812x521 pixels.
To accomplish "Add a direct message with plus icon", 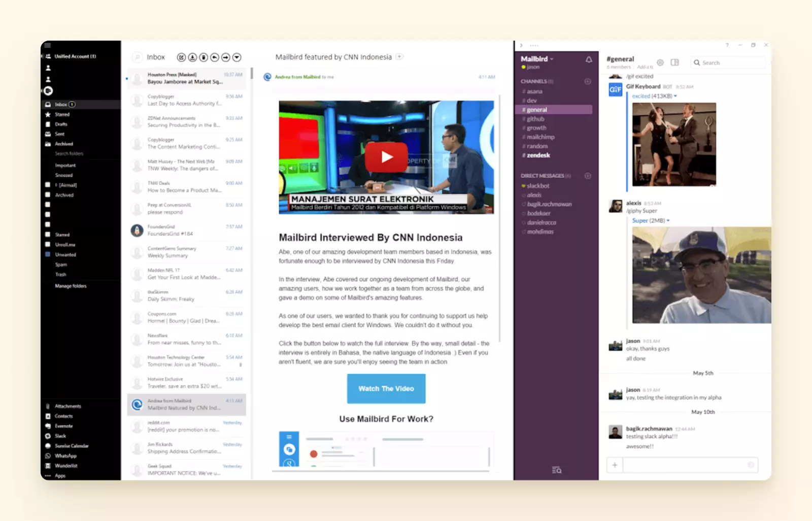I will pyautogui.click(x=588, y=176).
